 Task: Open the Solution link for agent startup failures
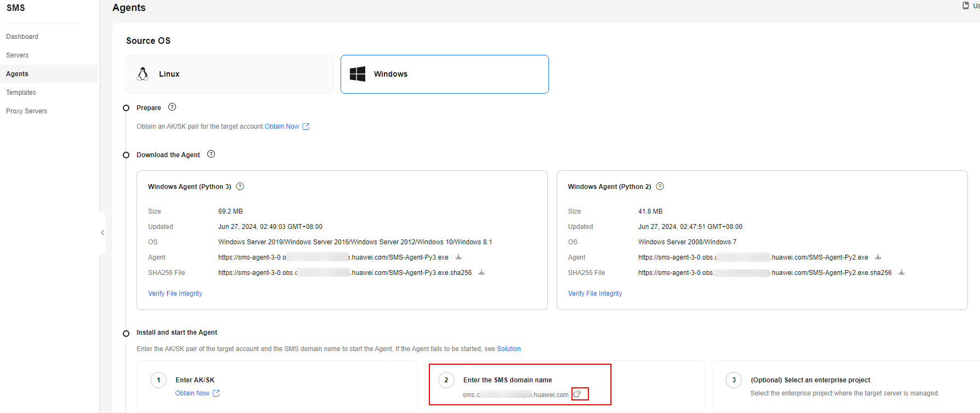coord(509,349)
